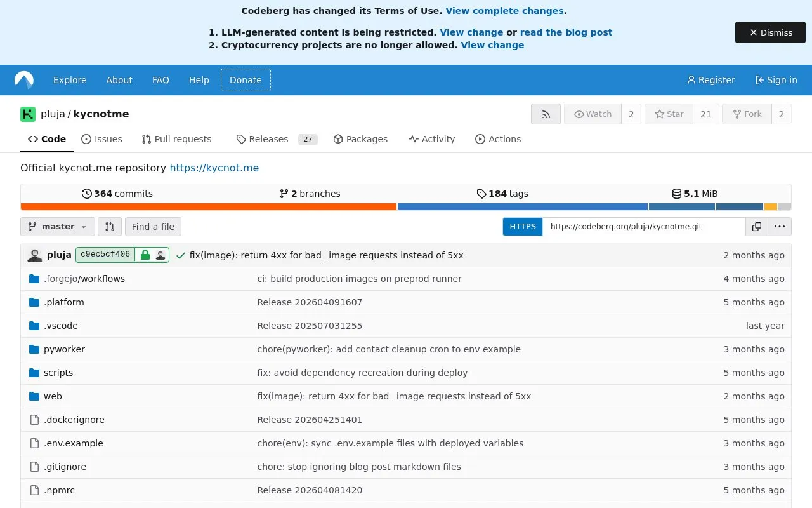Open the Explore menu item
Screen dimensions: 812x508
click(70, 80)
